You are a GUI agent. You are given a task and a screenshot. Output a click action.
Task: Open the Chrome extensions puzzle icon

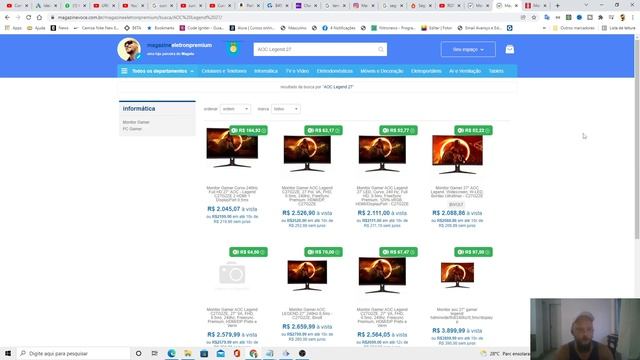tap(600, 18)
